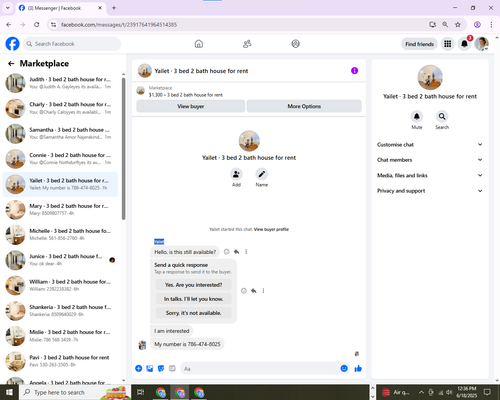Image resolution: width=500 pixels, height=400 pixels.
Task: Open Mislie's conversation in the list
Action: pos(60,336)
